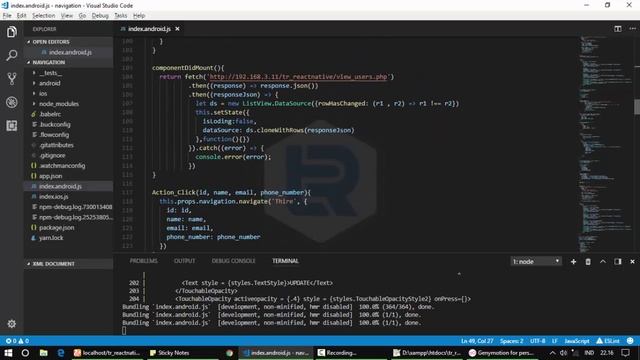The height and width of the screenshot is (360, 640).
Task: Open the View menu
Action: 67,16
